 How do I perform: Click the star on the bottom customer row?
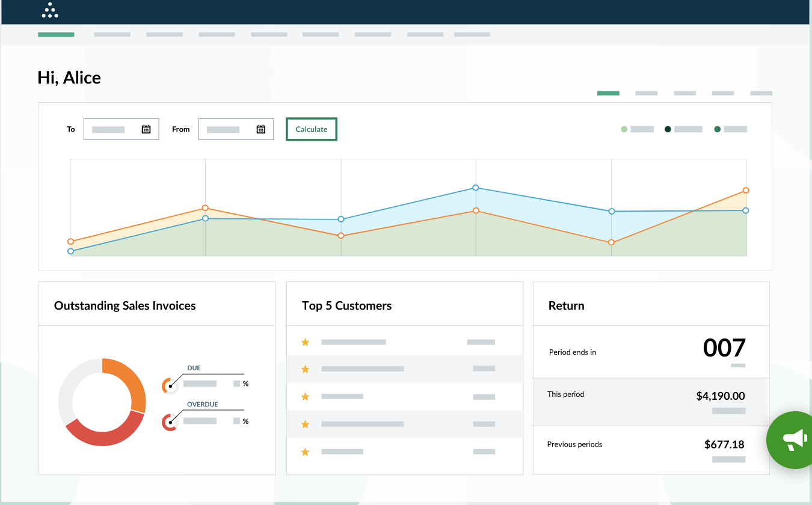coord(305,451)
